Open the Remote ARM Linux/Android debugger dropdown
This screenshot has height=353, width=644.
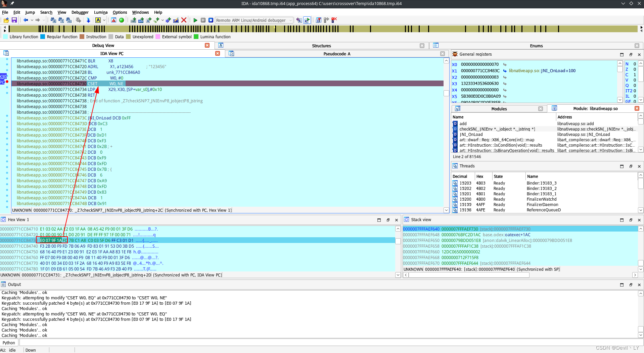(x=254, y=20)
